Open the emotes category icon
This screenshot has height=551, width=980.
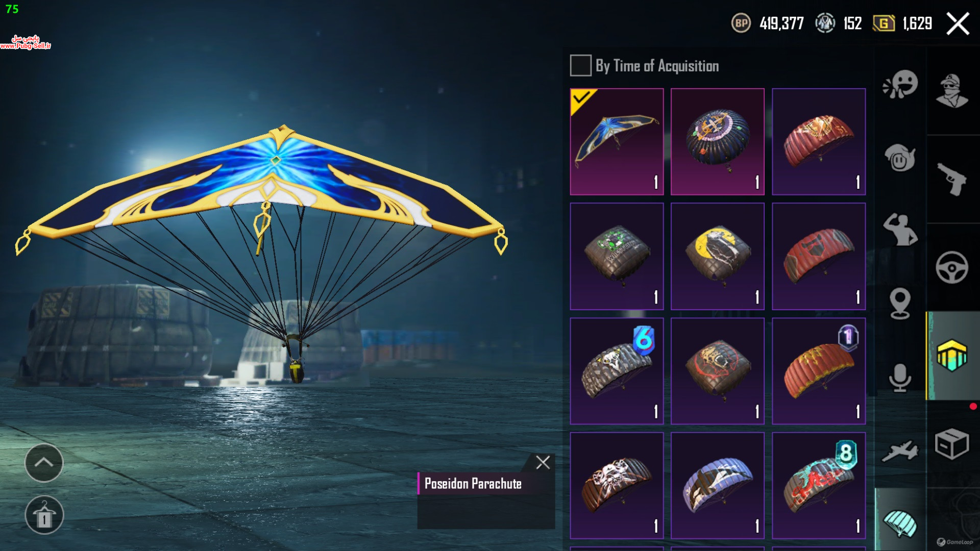tap(900, 84)
